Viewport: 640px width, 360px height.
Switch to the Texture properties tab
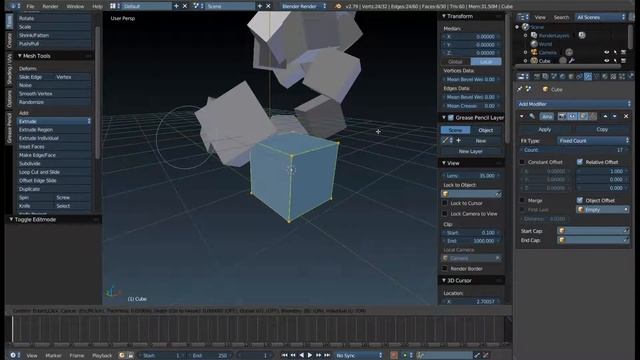(x=613, y=76)
